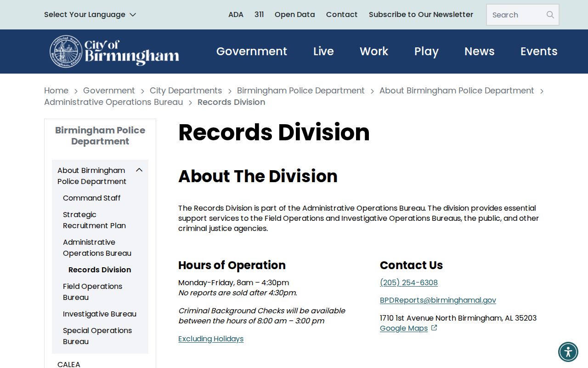Open Investigative Bureau in sidebar
The height and width of the screenshot is (368, 588).
pos(100,314)
